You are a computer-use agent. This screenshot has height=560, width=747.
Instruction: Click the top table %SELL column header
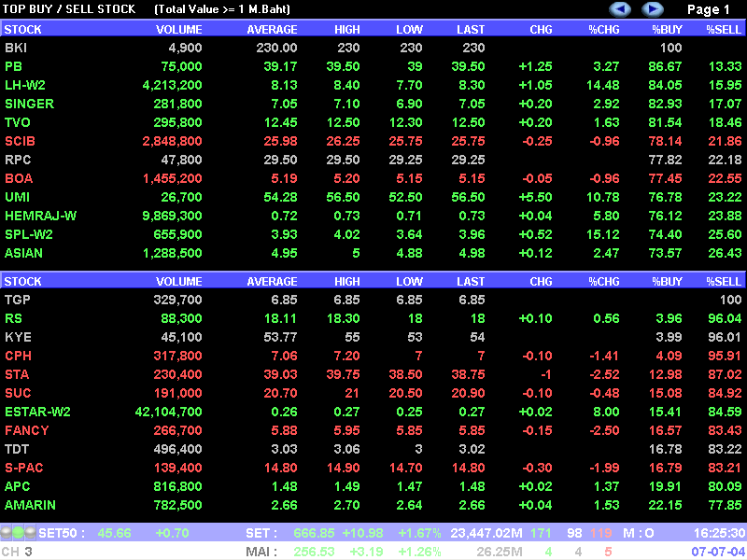pos(724,30)
